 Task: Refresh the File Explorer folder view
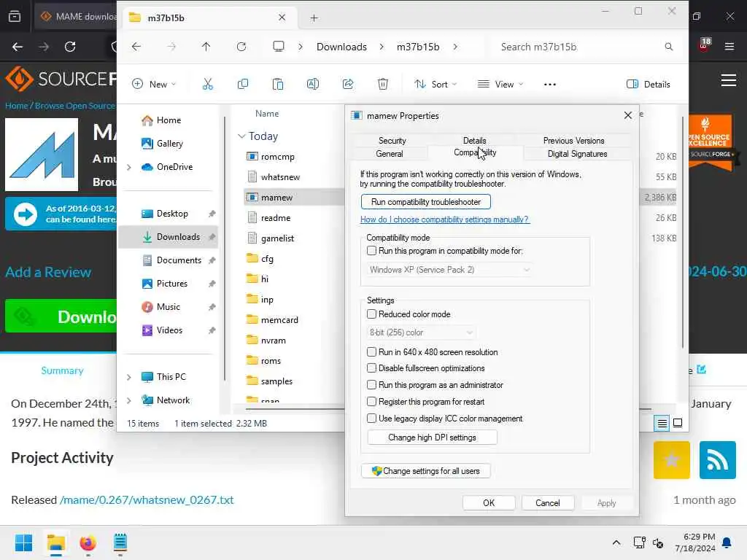[241, 47]
